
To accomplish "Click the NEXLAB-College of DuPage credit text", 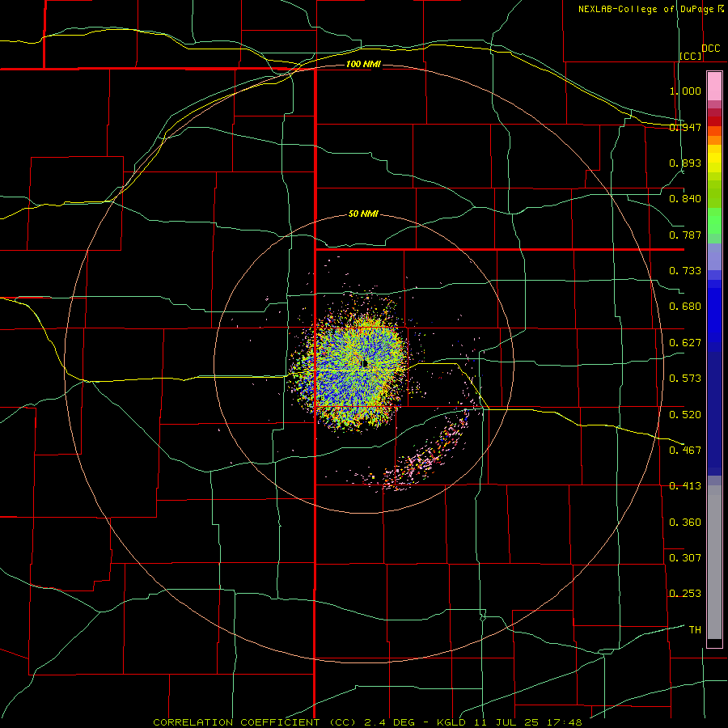I will pos(645,9).
